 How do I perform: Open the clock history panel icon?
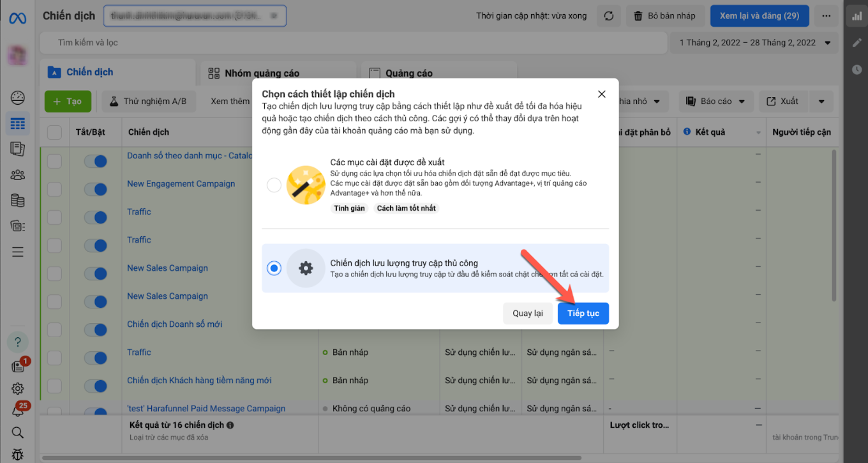coord(857,69)
